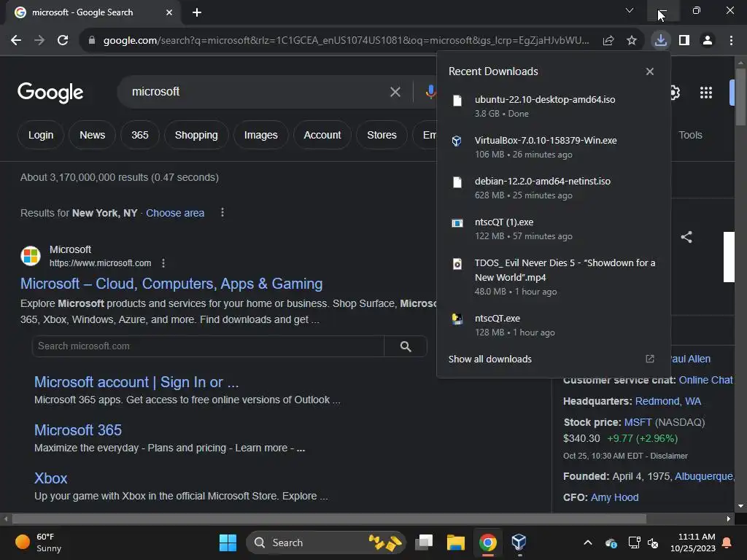The width and height of the screenshot is (747, 560).
Task: Open the share this page icon
Action: (608, 41)
